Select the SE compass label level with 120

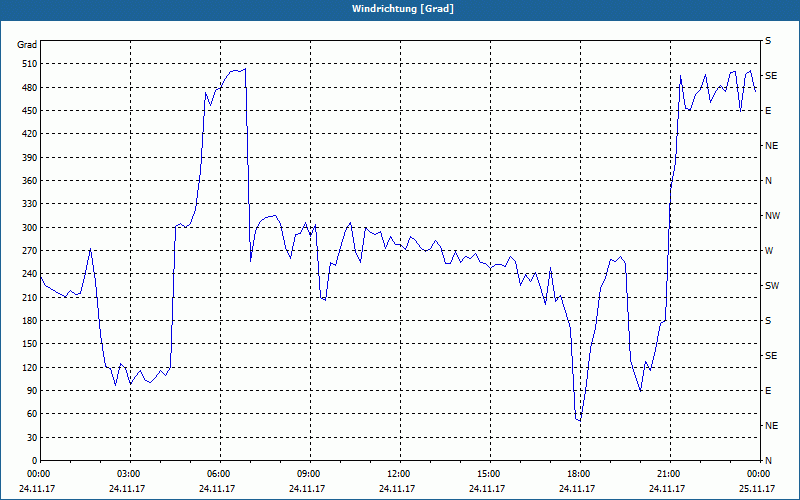[771, 356]
